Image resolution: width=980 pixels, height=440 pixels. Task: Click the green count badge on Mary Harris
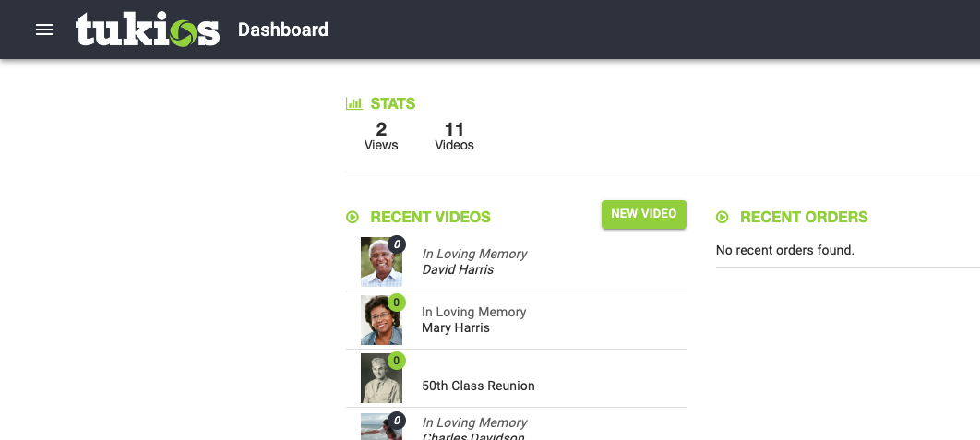point(397,303)
